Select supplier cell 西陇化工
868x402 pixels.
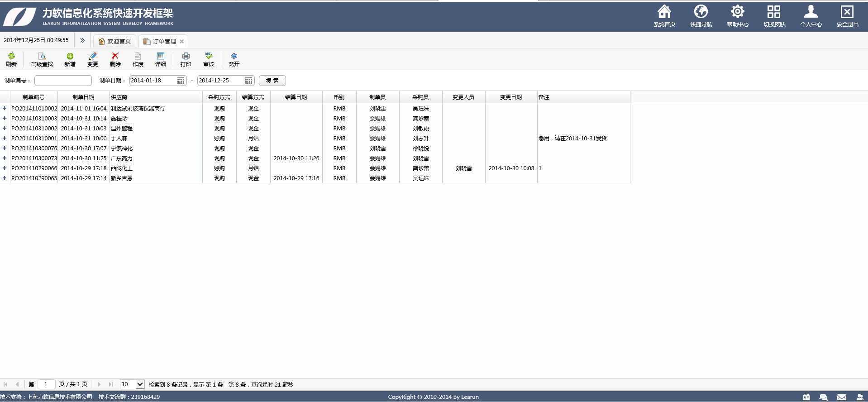click(156, 168)
